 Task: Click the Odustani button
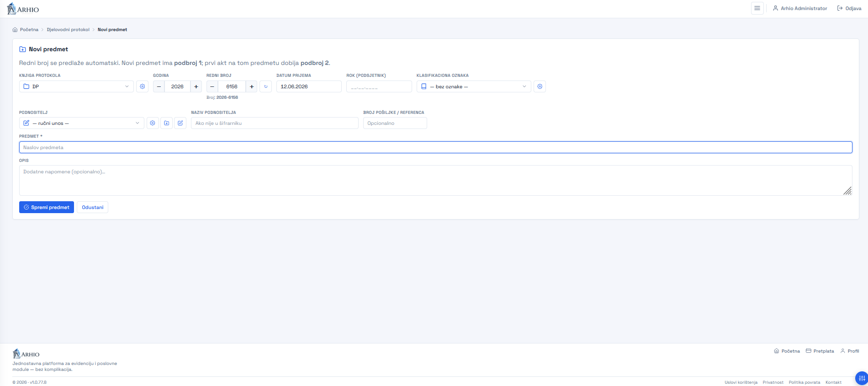[93, 207]
